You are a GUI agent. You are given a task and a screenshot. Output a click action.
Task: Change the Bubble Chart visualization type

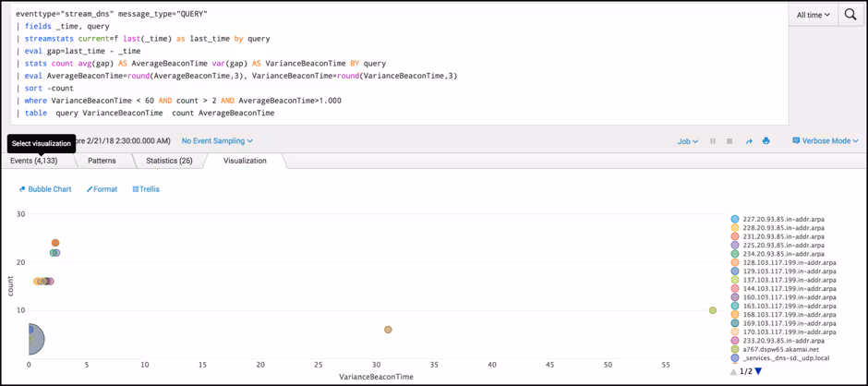[x=45, y=189]
